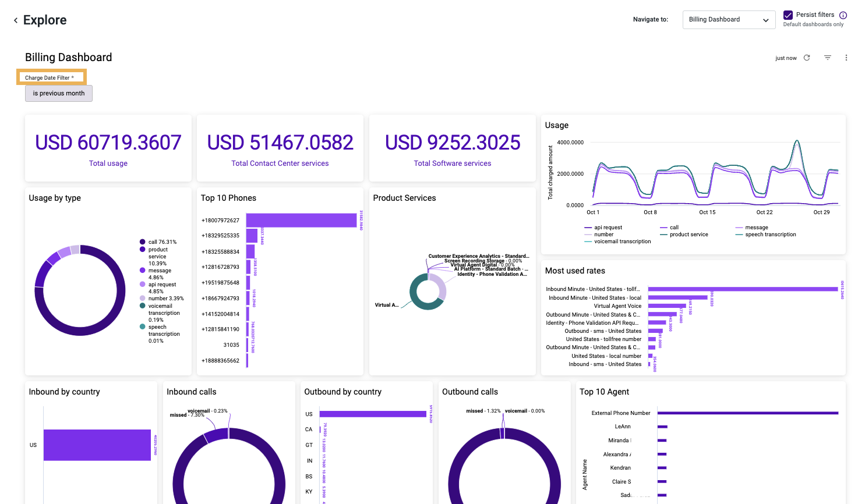858x504 pixels.
Task: Select the Explore menu heading
Action: coord(44,20)
